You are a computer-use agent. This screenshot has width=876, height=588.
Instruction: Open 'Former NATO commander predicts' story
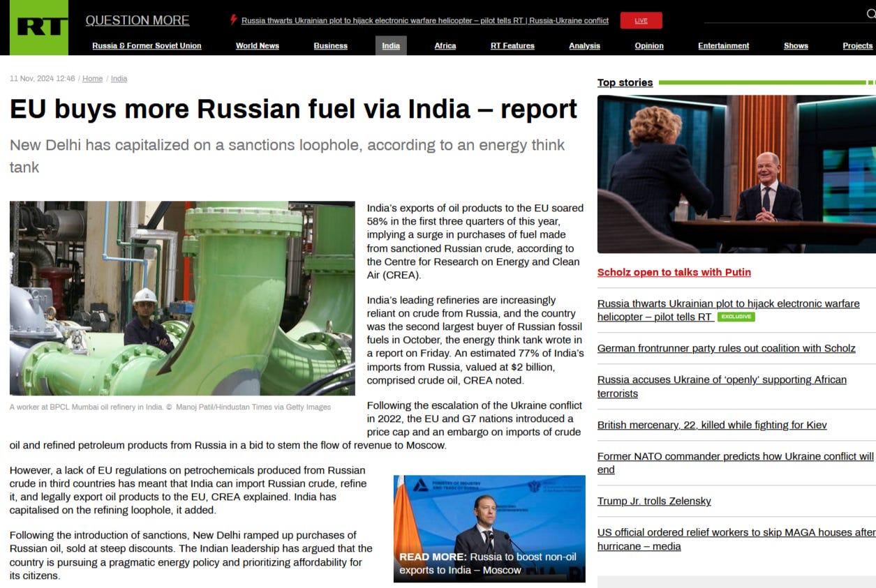coord(736,462)
